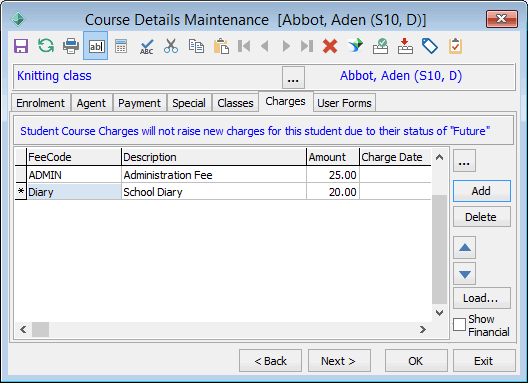Image resolution: width=528 pixels, height=383 pixels.
Task: Click the Charge Date column header
Action: [x=396, y=157]
